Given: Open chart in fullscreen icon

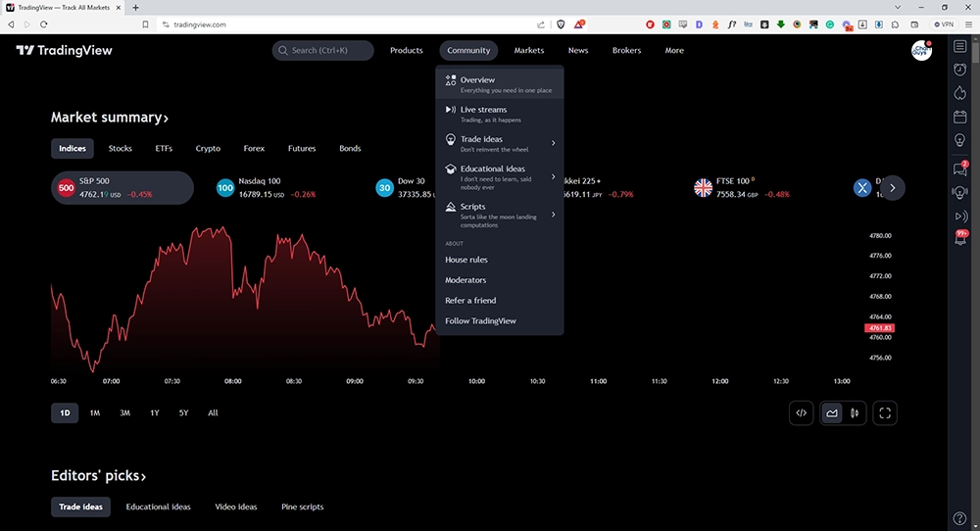Looking at the screenshot, I should 885,412.
